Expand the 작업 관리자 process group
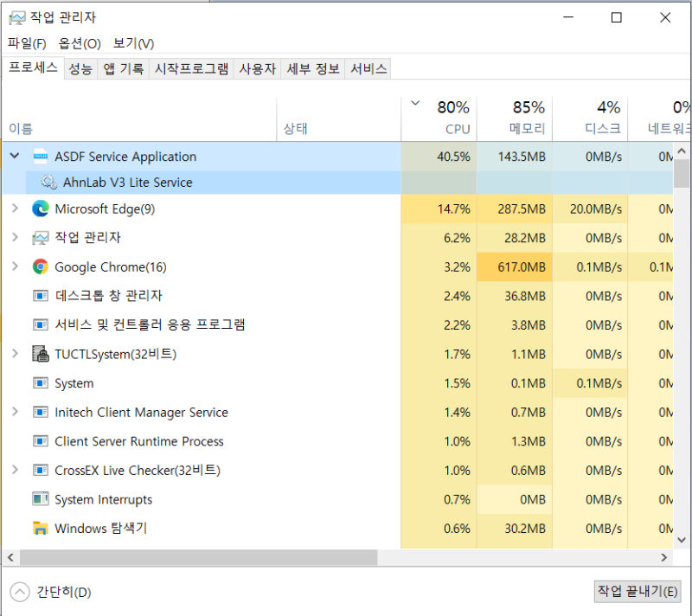The width and height of the screenshot is (692, 616). click(15, 237)
